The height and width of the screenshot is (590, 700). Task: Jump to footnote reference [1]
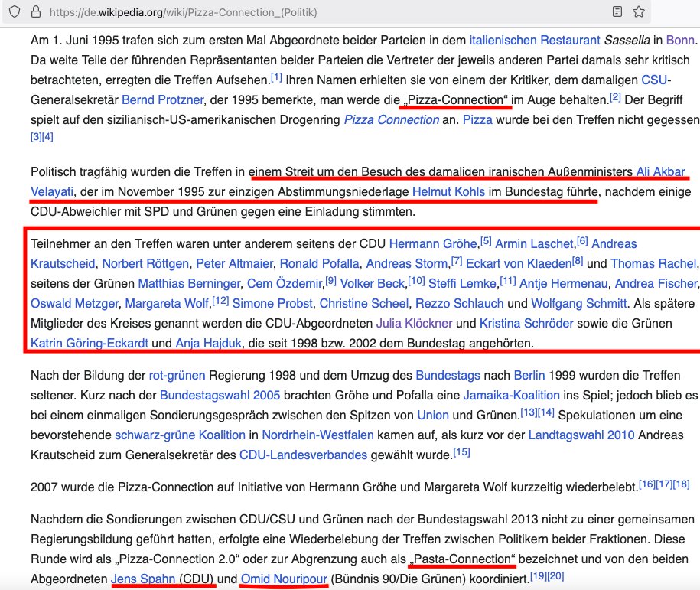[276, 77]
